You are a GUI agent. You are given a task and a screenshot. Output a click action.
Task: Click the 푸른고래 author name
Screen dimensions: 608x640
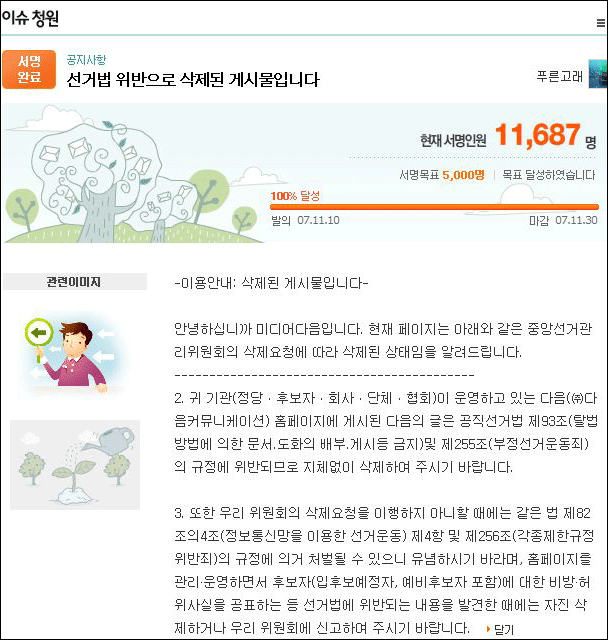[559, 76]
